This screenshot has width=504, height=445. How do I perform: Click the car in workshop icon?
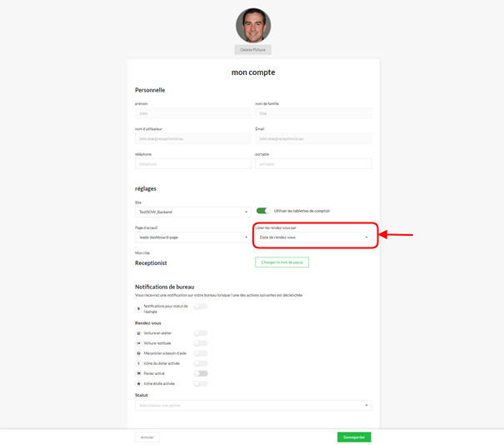[138, 333]
